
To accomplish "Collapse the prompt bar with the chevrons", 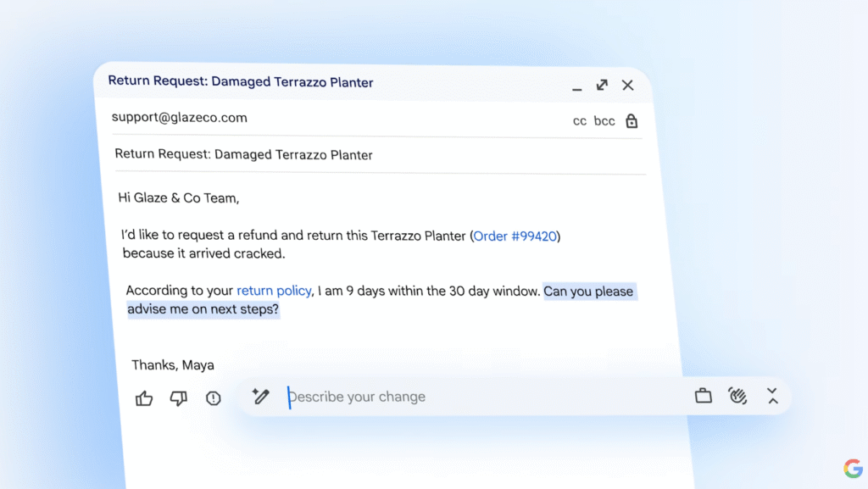I will [x=772, y=396].
